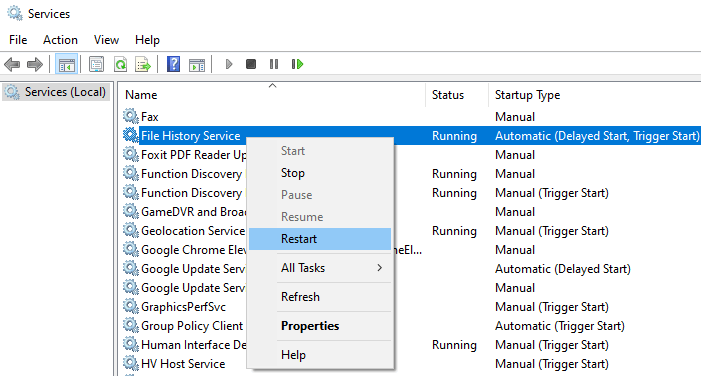Toggle the Show/Hide Console Tree icon
701x376 pixels.
(67, 64)
